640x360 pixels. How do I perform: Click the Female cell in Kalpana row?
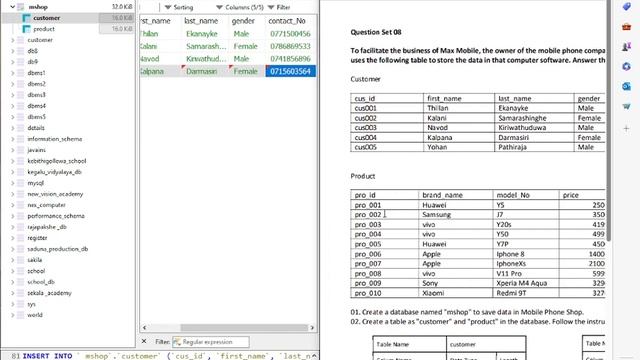[247, 71]
